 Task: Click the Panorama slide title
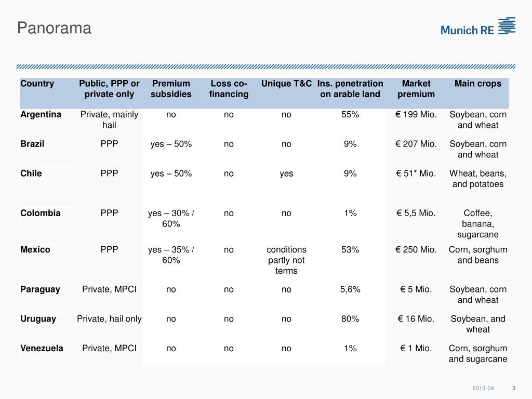[x=54, y=28]
